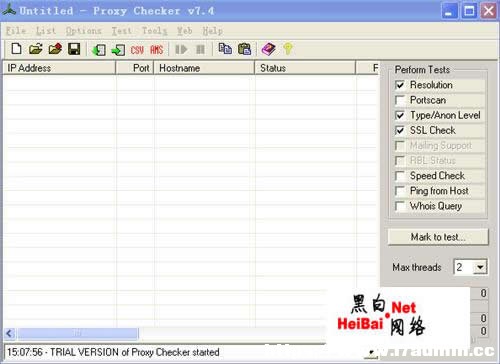Click the disabled RBL Status checkbox
Screen dimensions: 500x364
click(x=400, y=160)
